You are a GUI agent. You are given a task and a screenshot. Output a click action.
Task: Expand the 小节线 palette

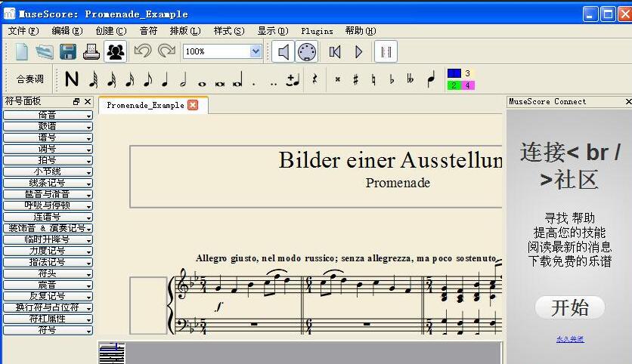click(48, 171)
